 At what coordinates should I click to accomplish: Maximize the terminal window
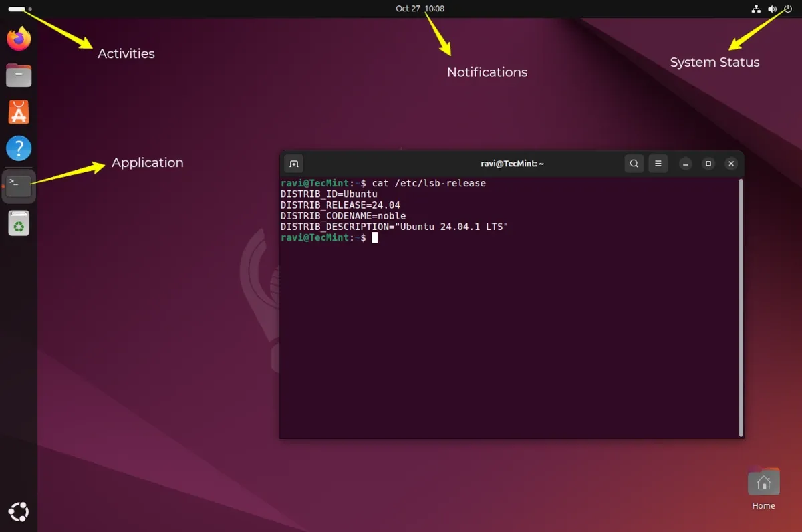click(708, 164)
